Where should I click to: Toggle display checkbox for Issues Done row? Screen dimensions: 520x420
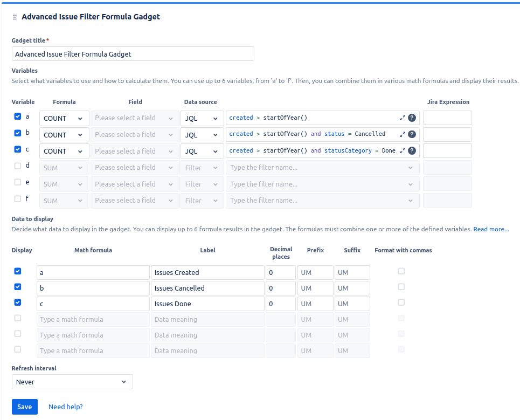click(18, 302)
